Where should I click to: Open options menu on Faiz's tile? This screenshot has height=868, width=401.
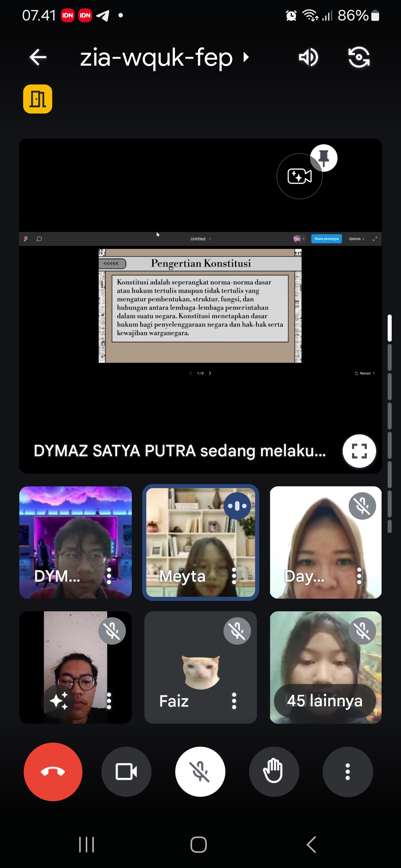[x=234, y=701]
